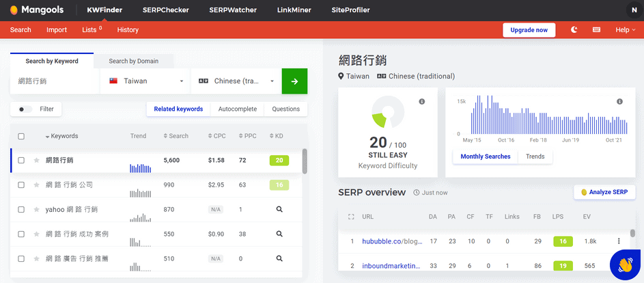Click keyword list vertical scrollbar
Viewport: 644px width, 283px height.
coord(305,161)
